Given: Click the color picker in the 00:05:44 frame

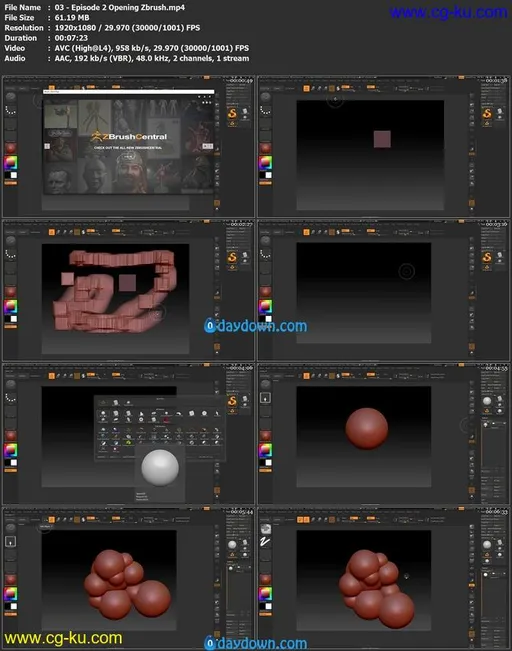Looking at the screenshot, I should pos(11,594).
